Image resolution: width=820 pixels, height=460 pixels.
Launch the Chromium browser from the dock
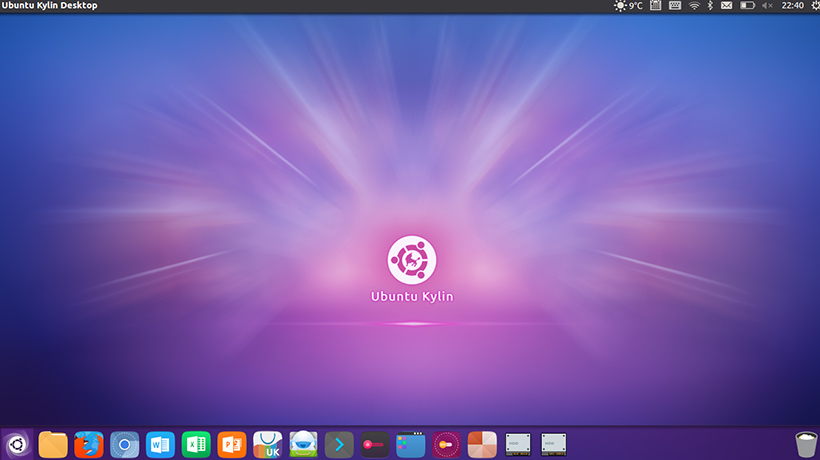tap(124, 444)
